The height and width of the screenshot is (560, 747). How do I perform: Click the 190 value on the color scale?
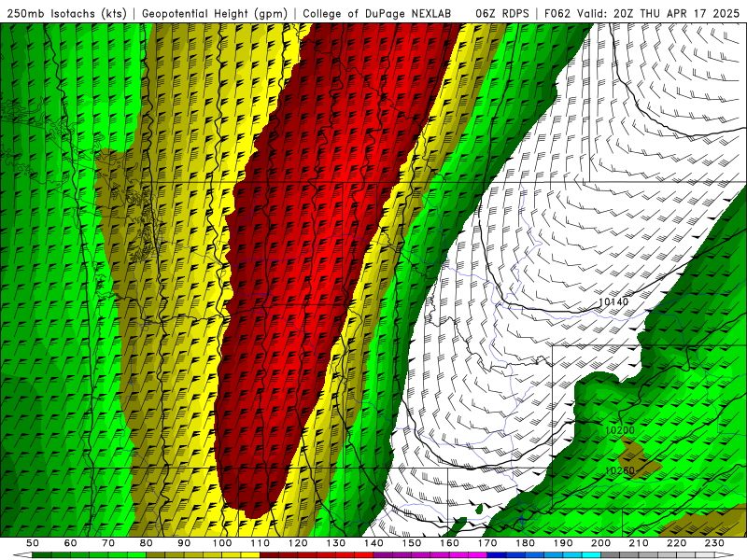tap(563, 543)
